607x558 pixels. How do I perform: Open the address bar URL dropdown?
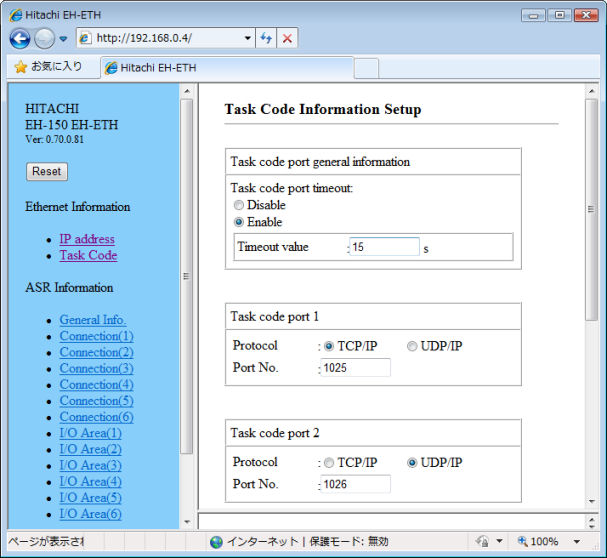click(x=248, y=38)
